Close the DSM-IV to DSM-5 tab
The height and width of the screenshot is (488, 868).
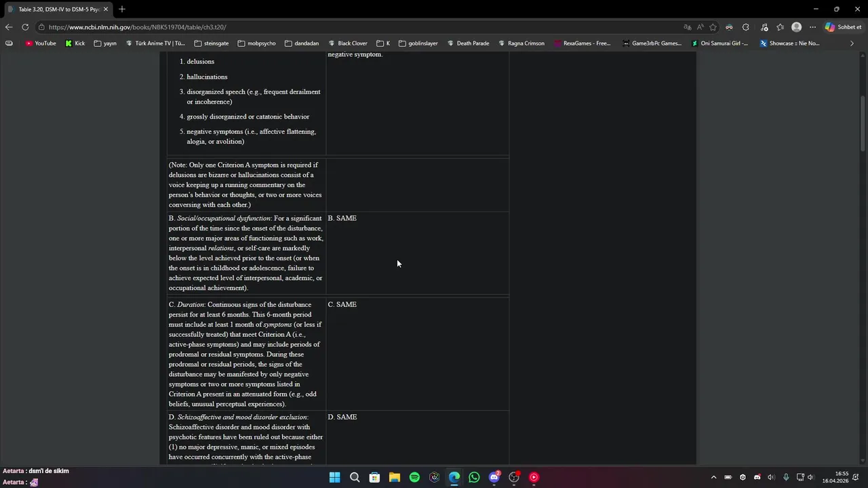(106, 9)
